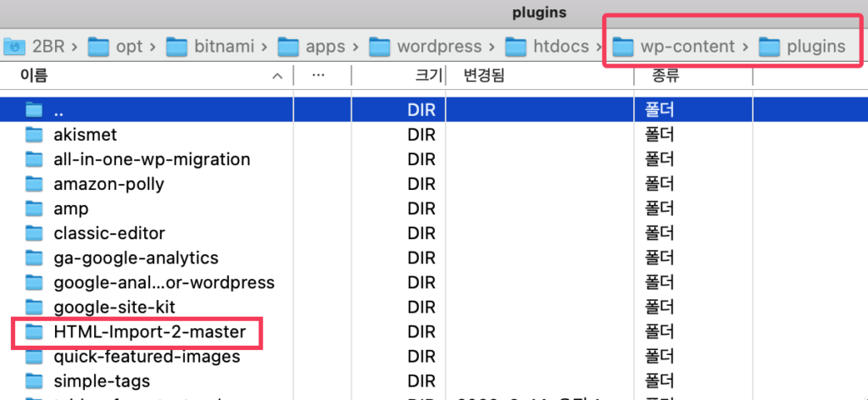Sort by the 변경됨 modified column header
868x400 pixels.
484,75
